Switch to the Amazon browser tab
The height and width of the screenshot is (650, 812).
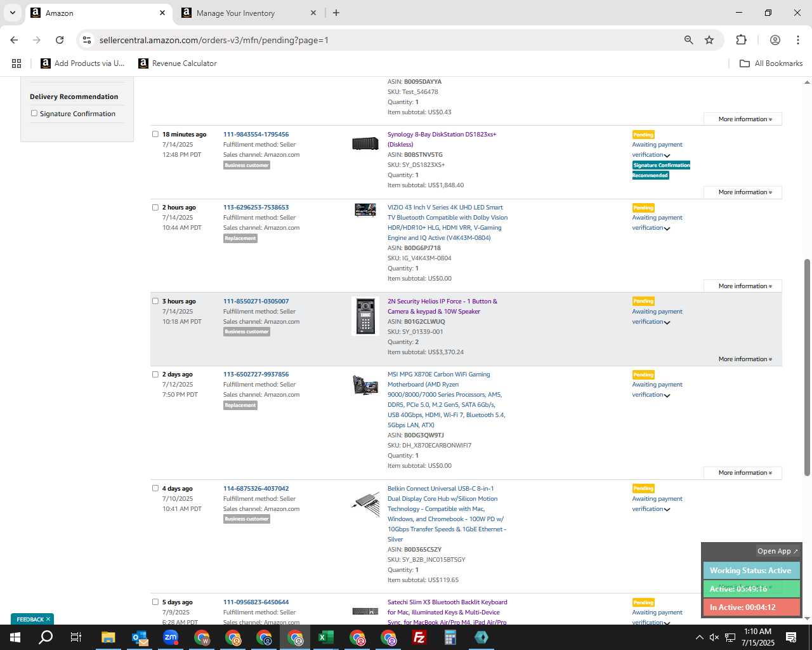pyautogui.click(x=98, y=13)
